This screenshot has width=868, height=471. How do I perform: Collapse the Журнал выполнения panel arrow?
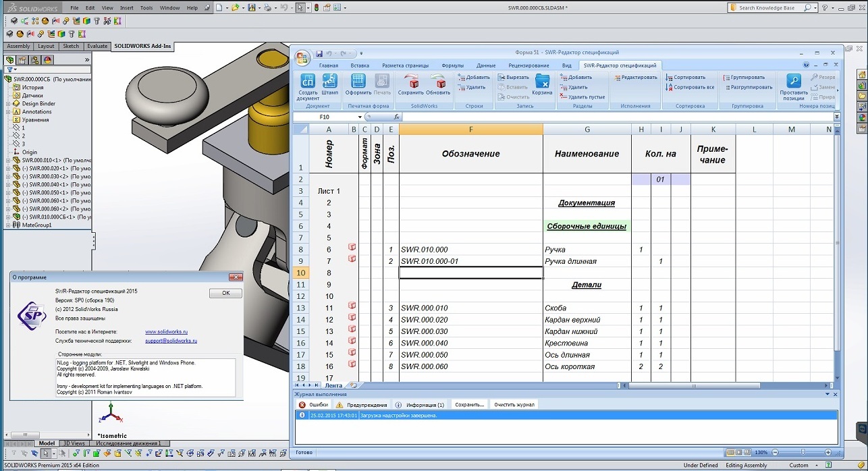[x=828, y=394]
